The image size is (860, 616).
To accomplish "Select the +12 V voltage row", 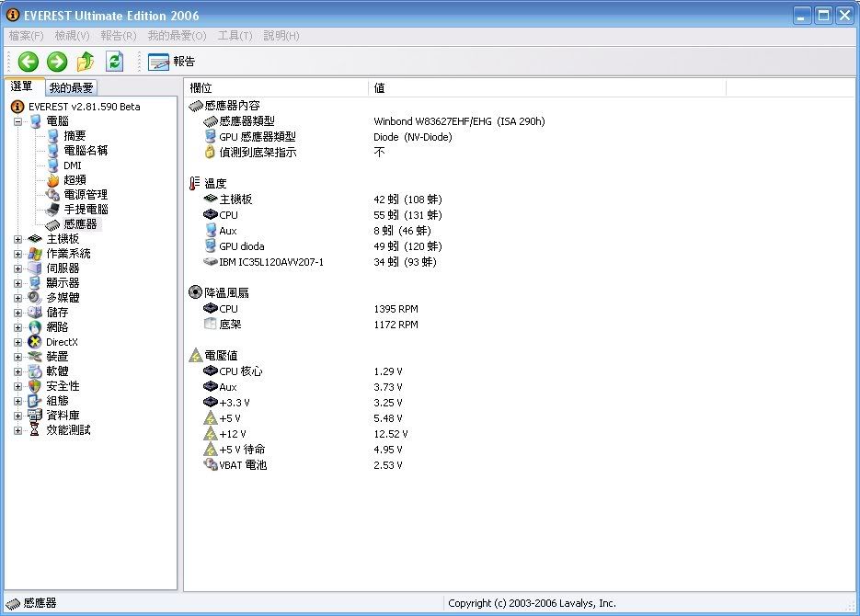I will click(305, 434).
